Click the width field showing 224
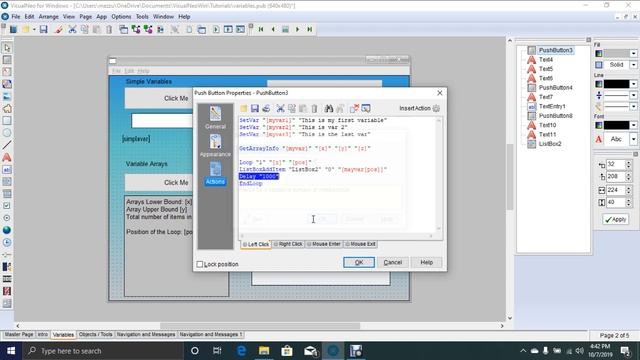 (615, 190)
